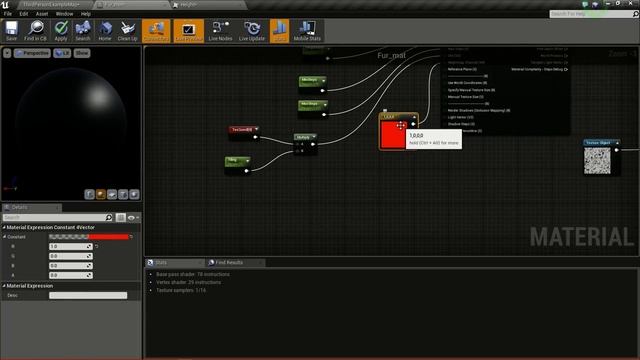Open the Window menu
The width and height of the screenshot is (640, 360).
(64, 14)
